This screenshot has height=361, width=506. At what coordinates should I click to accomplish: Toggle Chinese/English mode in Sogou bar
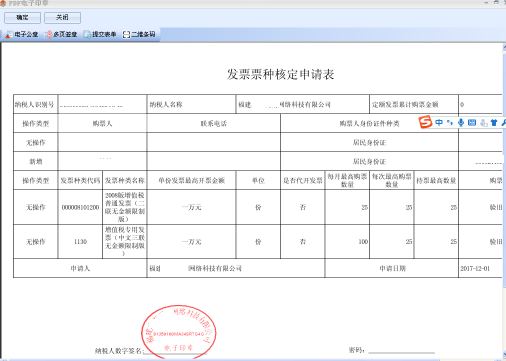click(x=439, y=123)
